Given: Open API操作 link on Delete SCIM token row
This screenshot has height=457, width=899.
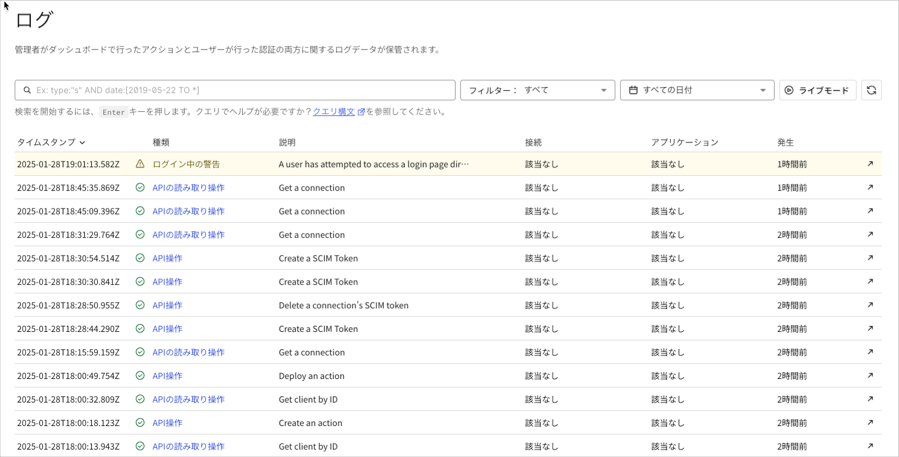Looking at the screenshot, I should point(167,305).
